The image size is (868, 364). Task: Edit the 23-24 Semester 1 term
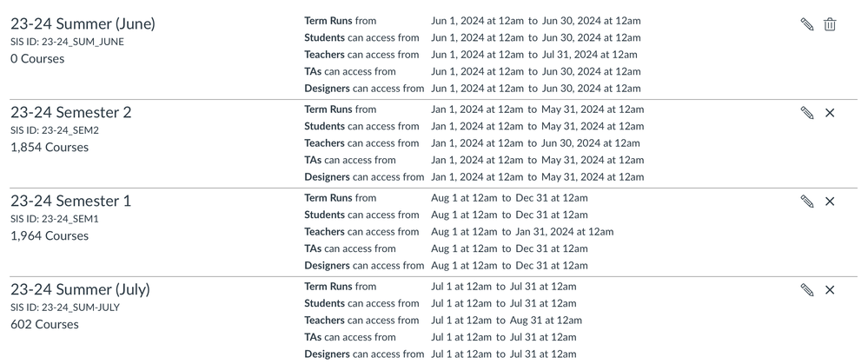pos(807,202)
